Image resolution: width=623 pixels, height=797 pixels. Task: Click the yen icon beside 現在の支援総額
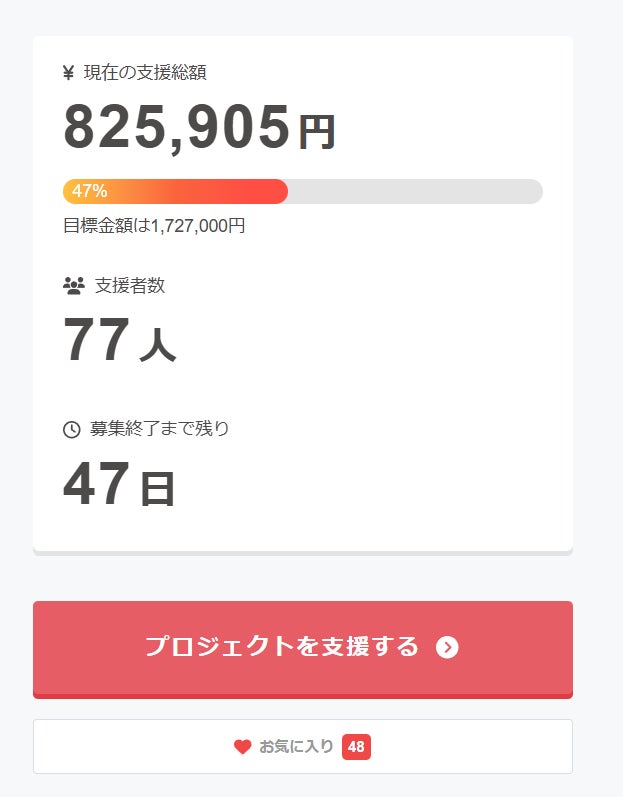click(68, 72)
